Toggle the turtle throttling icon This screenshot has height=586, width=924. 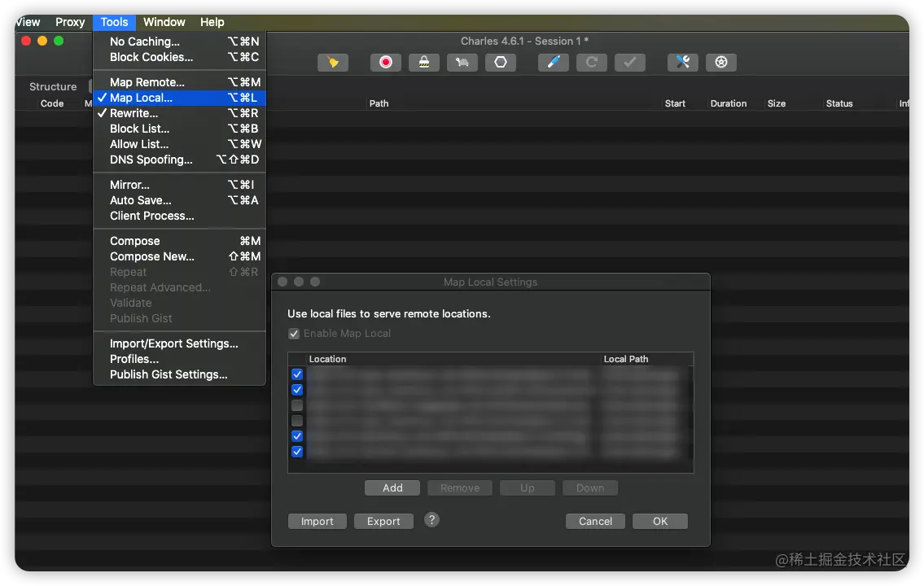pyautogui.click(x=462, y=63)
